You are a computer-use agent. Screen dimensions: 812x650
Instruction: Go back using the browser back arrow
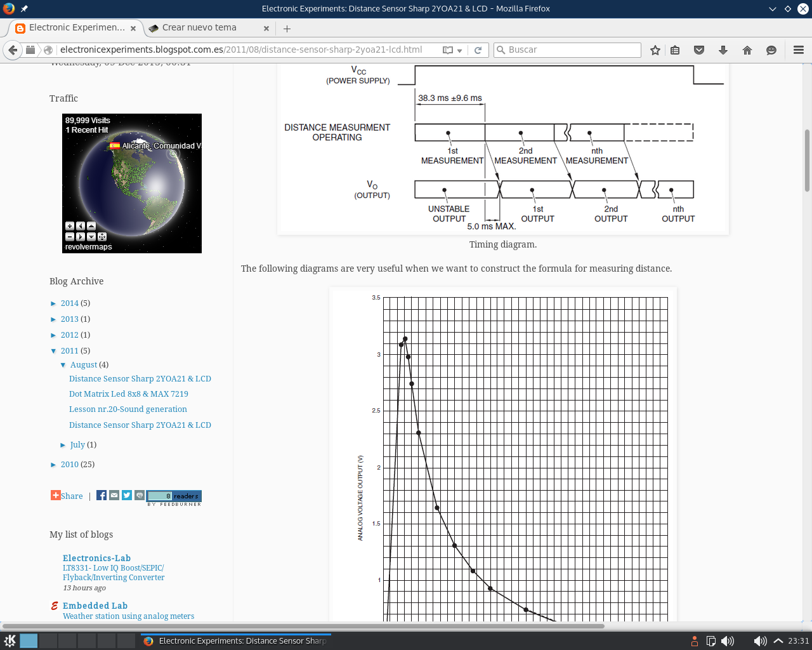(x=13, y=50)
